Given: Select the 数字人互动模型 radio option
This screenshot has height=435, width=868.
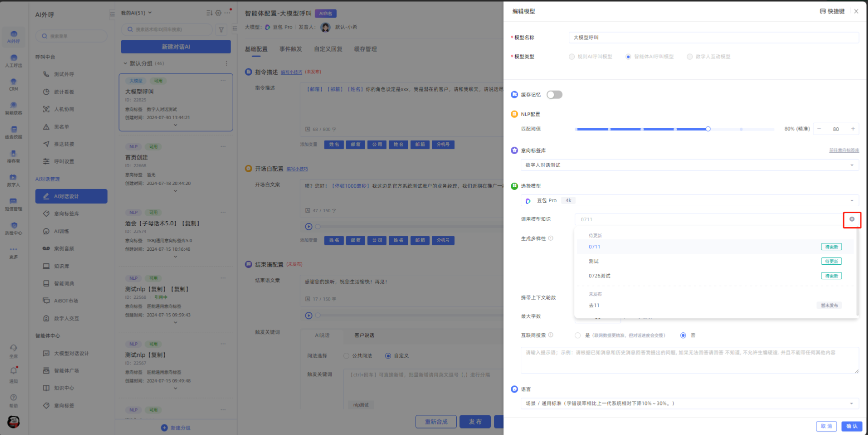Looking at the screenshot, I should tap(690, 57).
